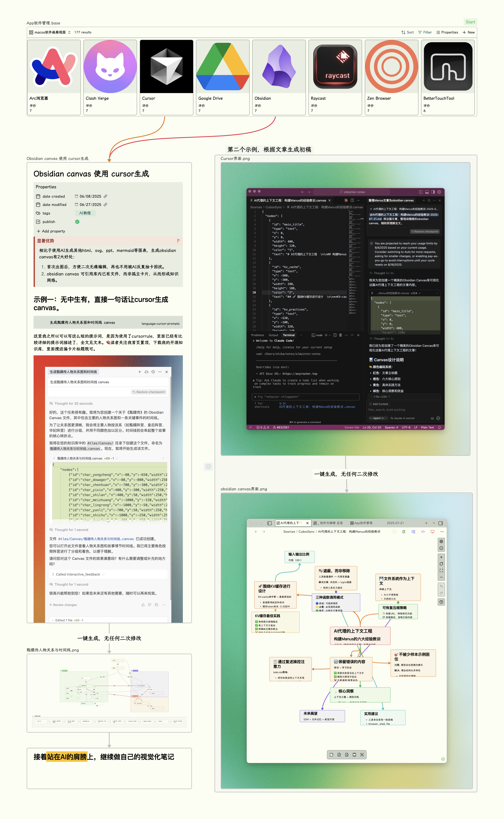
Task: Expand the Called interactive_feedback row
Action: pyautogui.click(x=78, y=574)
